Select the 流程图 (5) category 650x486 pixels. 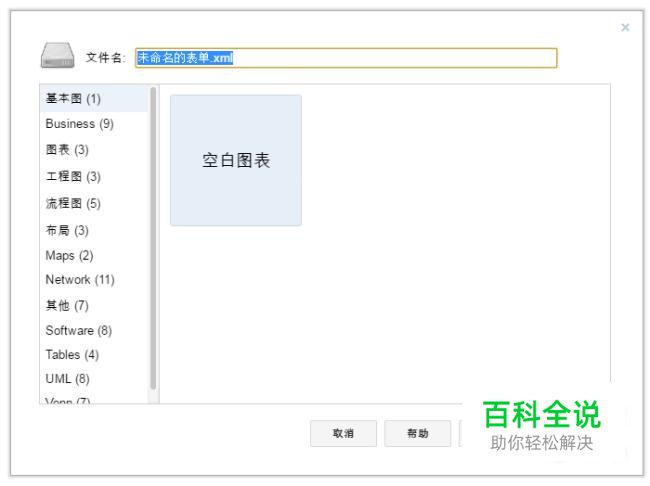[x=94, y=203]
